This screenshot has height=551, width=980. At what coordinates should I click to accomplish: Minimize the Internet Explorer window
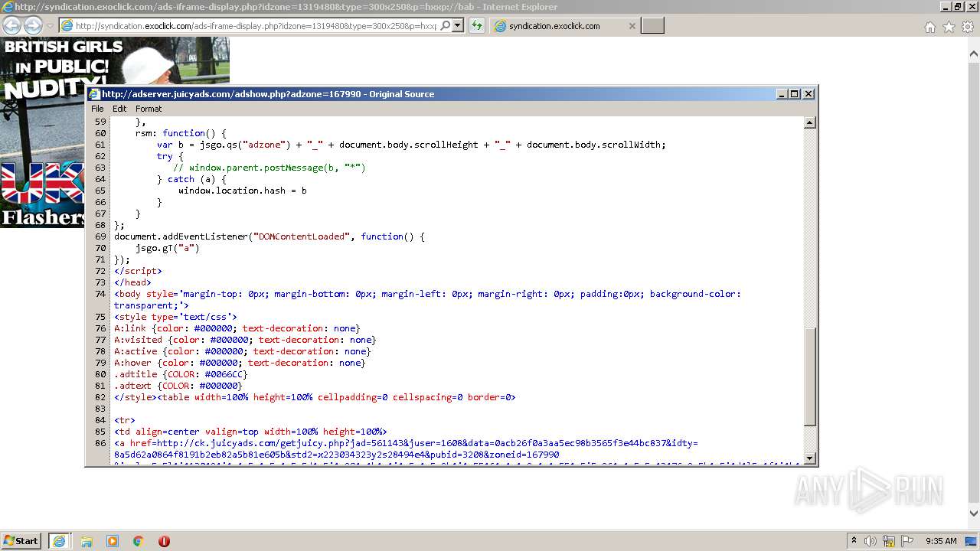946,7
